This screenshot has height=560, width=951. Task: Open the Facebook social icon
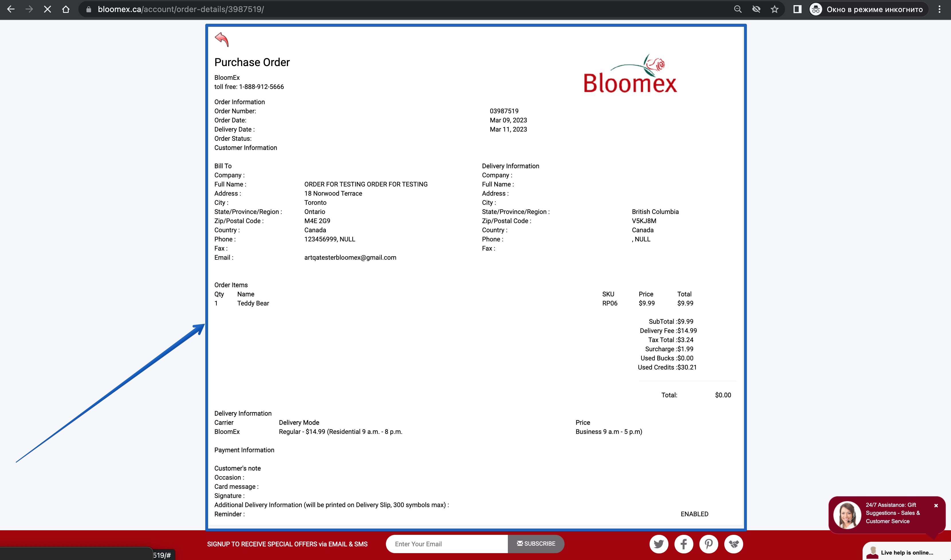pyautogui.click(x=684, y=544)
